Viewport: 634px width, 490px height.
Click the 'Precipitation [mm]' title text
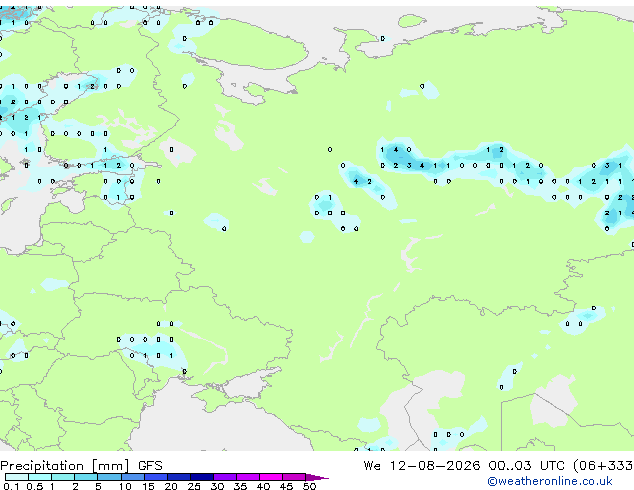tap(65, 466)
